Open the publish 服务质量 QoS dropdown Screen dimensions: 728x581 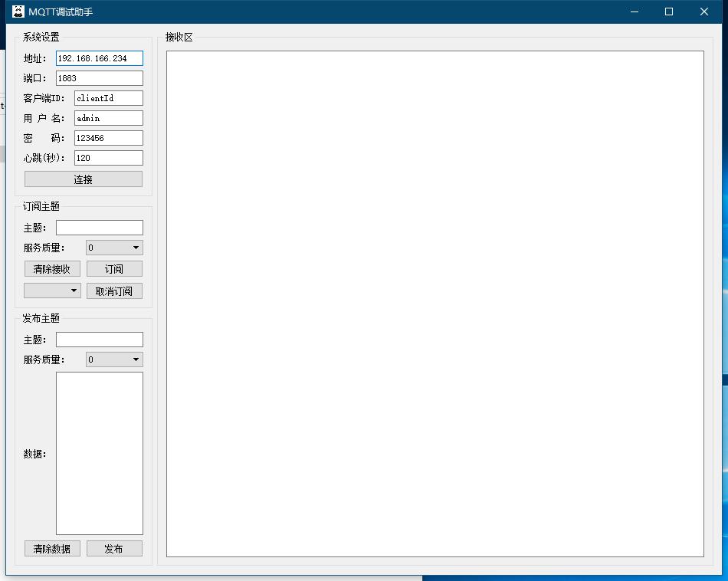[114, 359]
